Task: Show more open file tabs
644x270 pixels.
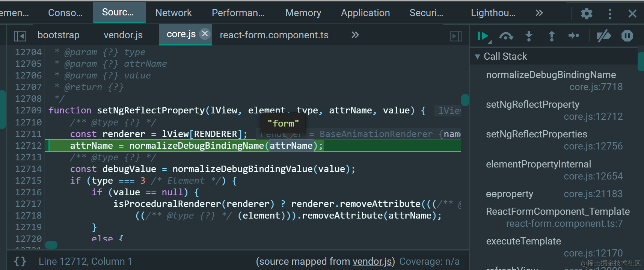Action: [355, 35]
